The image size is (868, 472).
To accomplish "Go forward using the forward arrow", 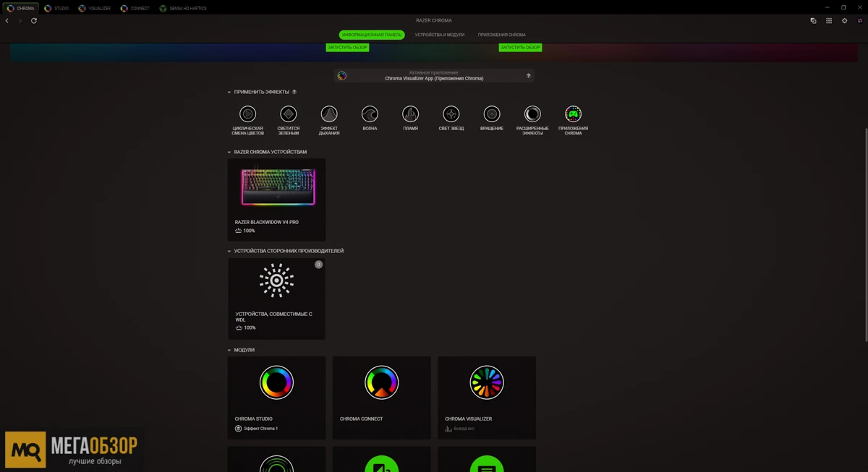I will pyautogui.click(x=20, y=21).
